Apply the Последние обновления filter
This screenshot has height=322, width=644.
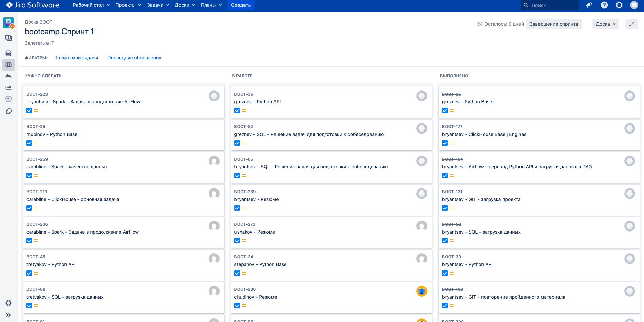(134, 58)
